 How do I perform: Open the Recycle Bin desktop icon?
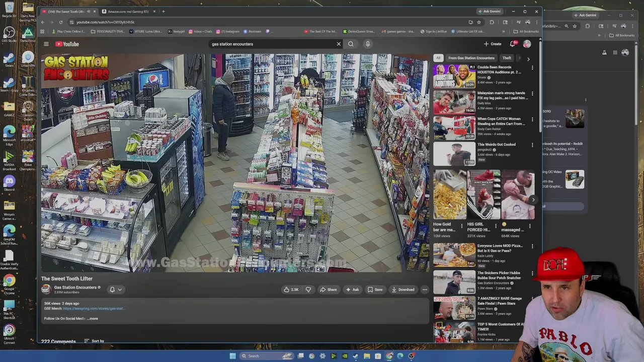tap(9, 11)
